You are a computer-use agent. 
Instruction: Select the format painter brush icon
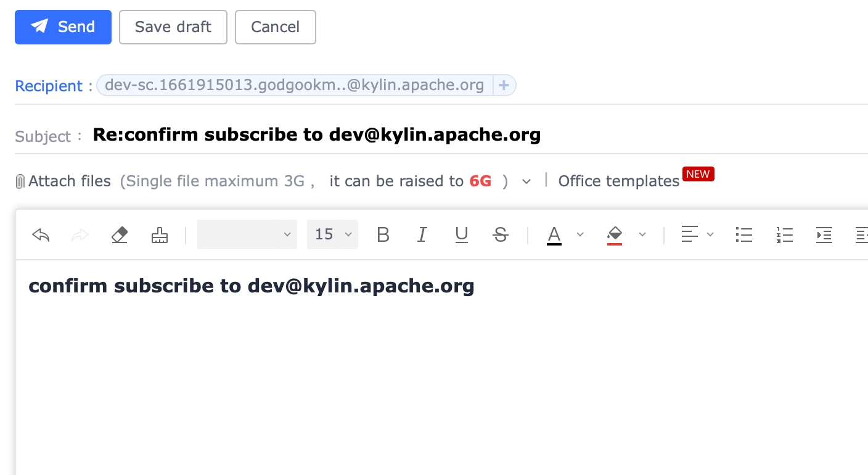pyautogui.click(x=160, y=235)
